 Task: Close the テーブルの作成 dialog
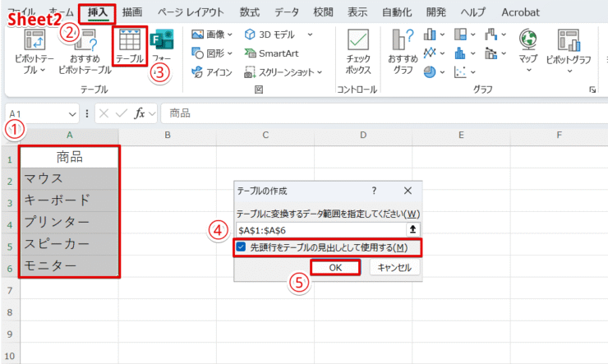(408, 191)
